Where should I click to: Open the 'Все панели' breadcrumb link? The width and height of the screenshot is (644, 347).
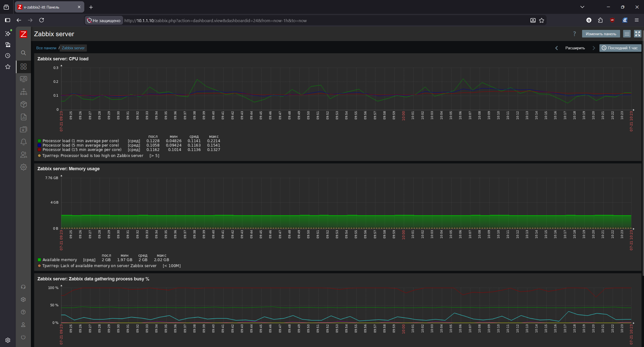click(46, 48)
